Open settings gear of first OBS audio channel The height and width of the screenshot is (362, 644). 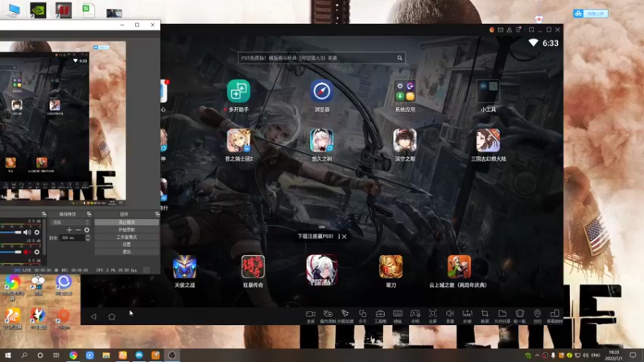(37, 232)
